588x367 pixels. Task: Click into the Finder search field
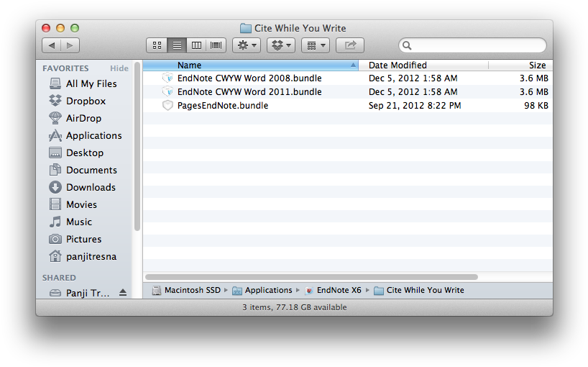pyautogui.click(x=472, y=45)
